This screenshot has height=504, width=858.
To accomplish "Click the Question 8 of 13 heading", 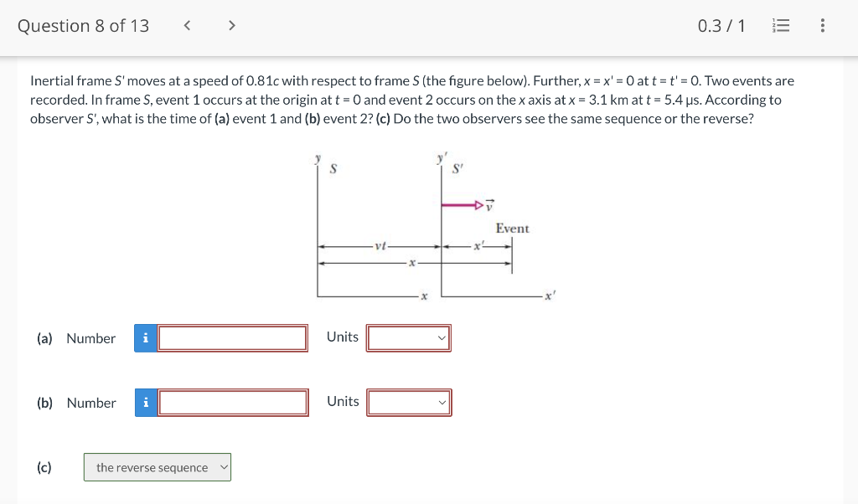I will [x=83, y=25].
